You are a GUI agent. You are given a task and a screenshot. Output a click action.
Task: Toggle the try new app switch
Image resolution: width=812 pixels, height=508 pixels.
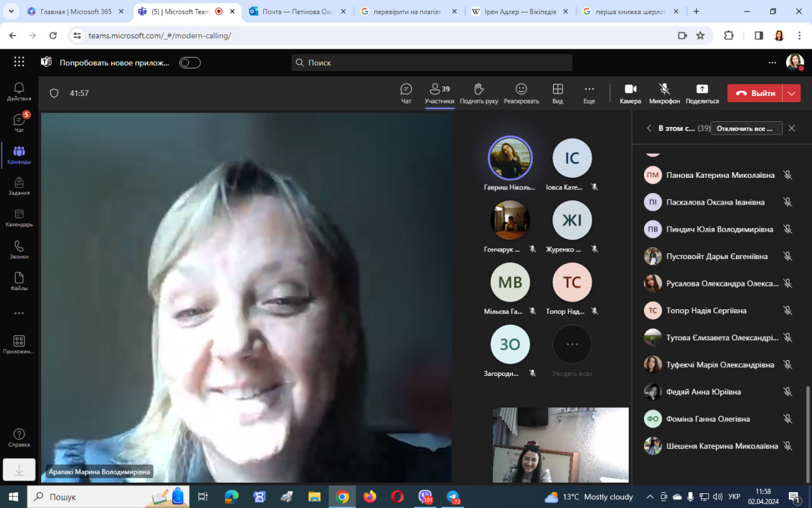pos(190,62)
